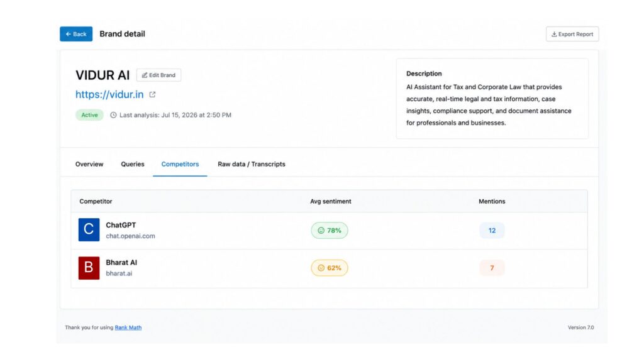
Task: Click the Competitor column header
Action: (x=96, y=202)
